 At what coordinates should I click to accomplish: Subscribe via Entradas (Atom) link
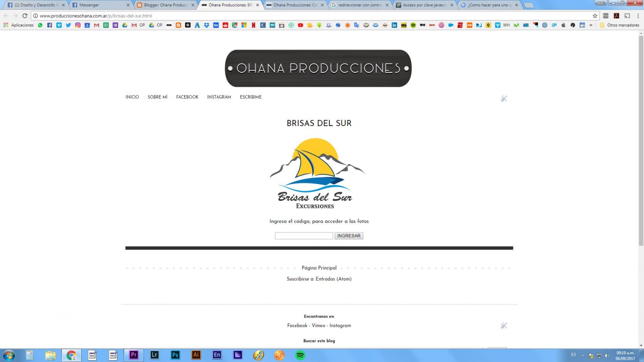click(334, 279)
